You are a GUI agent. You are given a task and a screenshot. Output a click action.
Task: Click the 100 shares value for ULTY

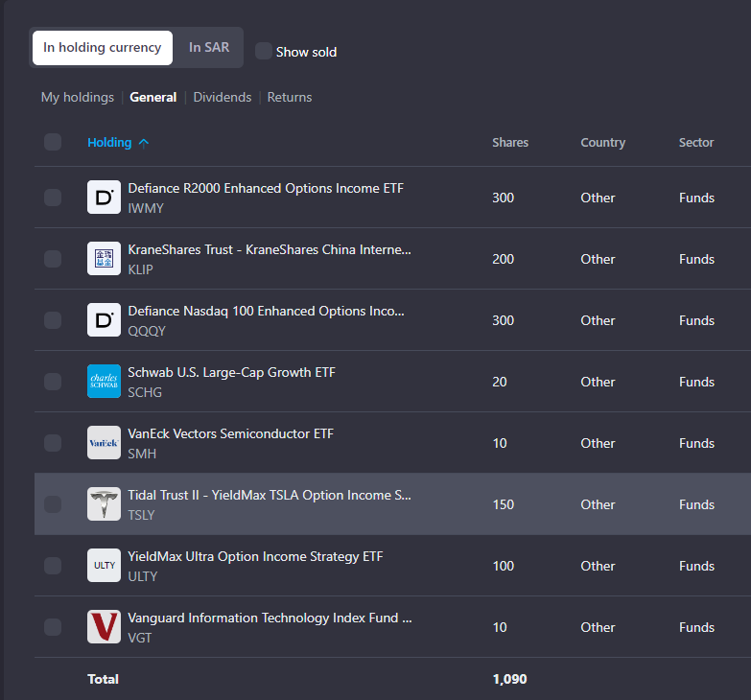tap(503, 566)
